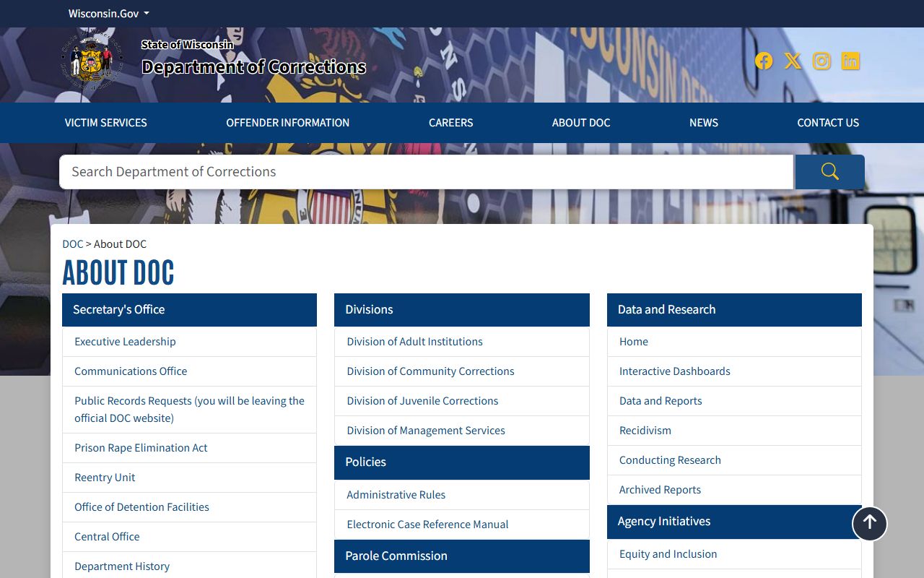Go to Contact Us in navigation
The image size is (924, 578).
[827, 123]
